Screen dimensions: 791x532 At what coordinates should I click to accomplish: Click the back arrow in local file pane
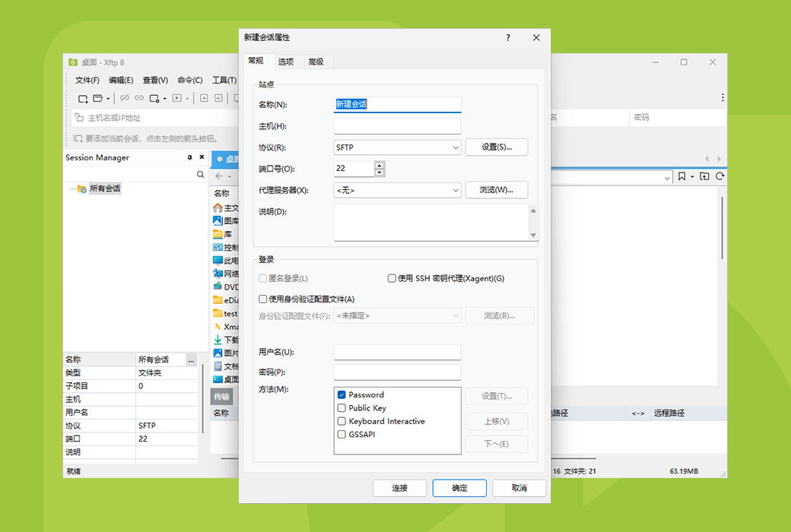tap(219, 176)
